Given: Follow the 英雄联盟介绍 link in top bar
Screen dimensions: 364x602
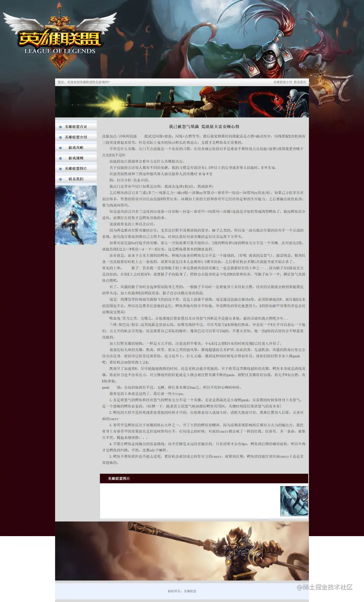Looking at the screenshot, I should click(283, 82).
